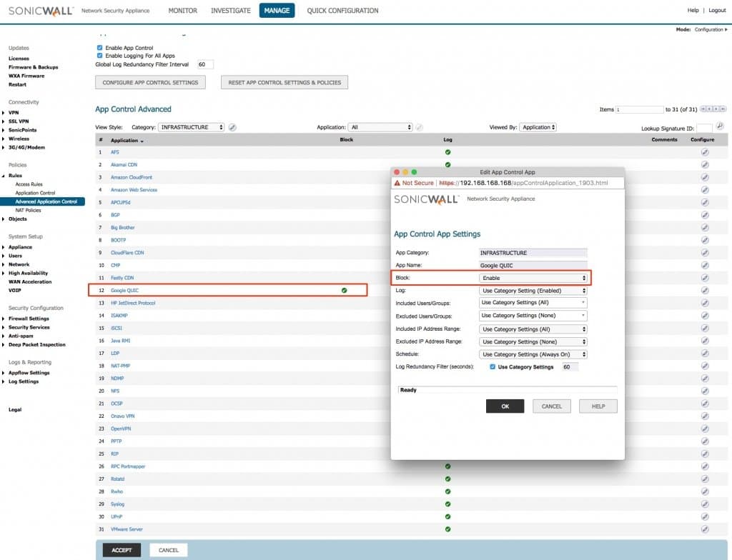Open Schedule Always On dropdown

(x=533, y=354)
